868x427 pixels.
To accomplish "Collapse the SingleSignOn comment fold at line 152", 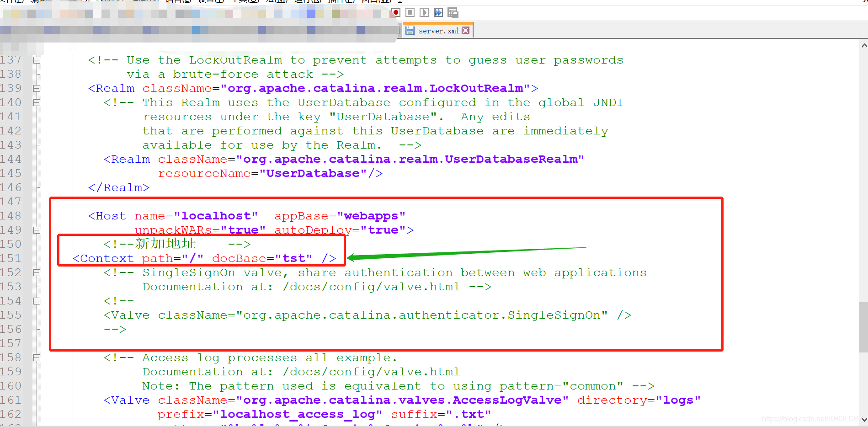I will pos(37,272).
